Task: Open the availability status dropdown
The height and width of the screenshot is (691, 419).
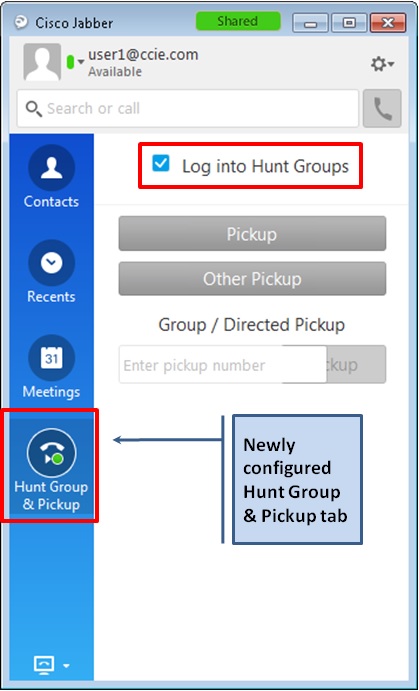Action: tap(75, 62)
